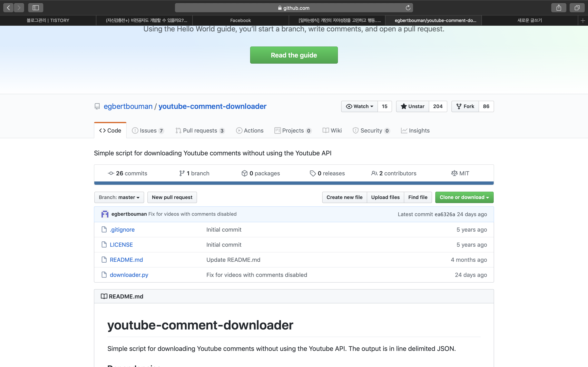Open the Pull requests tab
This screenshot has width=588, height=367.
[200, 130]
